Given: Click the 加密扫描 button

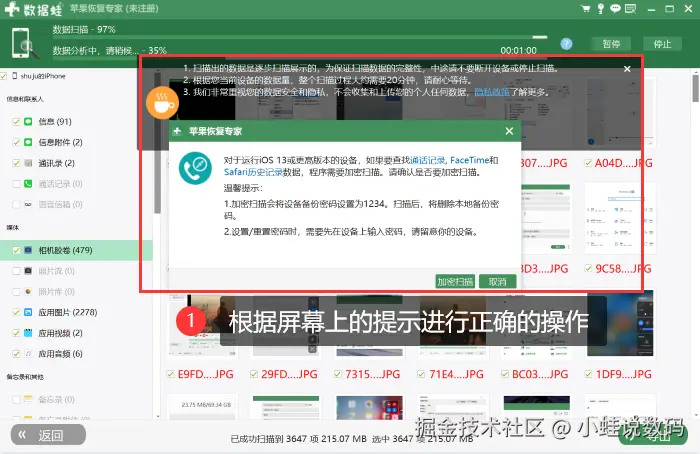Looking at the screenshot, I should [455, 282].
